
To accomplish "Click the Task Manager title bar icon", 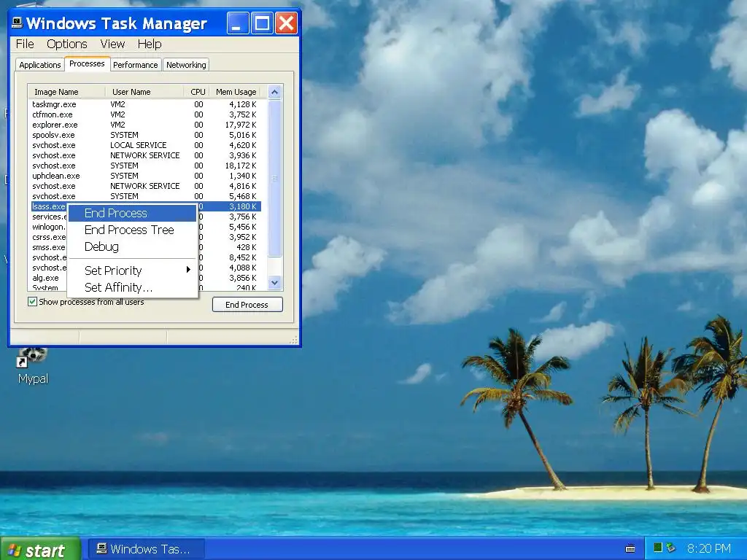I will 18,23.
